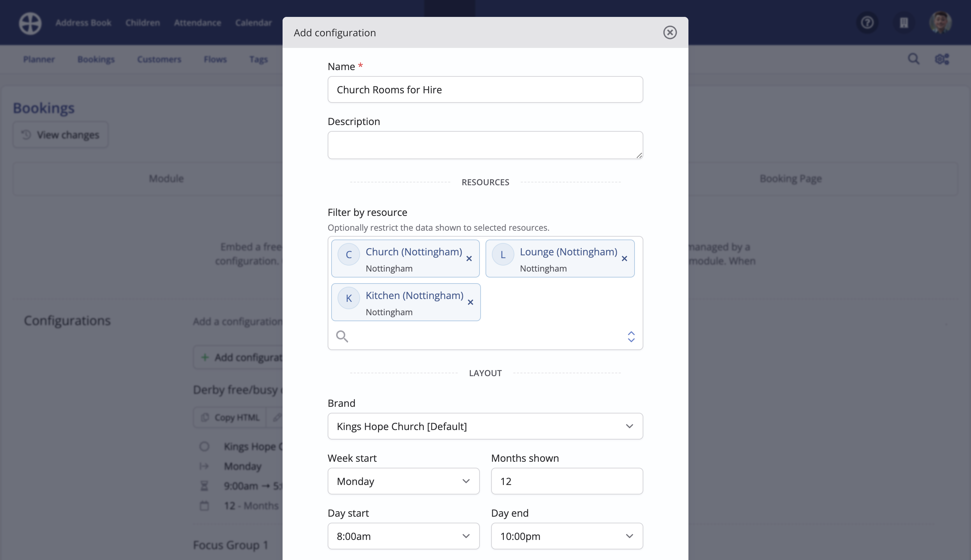Click the Lounge (Nottingham) resource name

pos(569,252)
